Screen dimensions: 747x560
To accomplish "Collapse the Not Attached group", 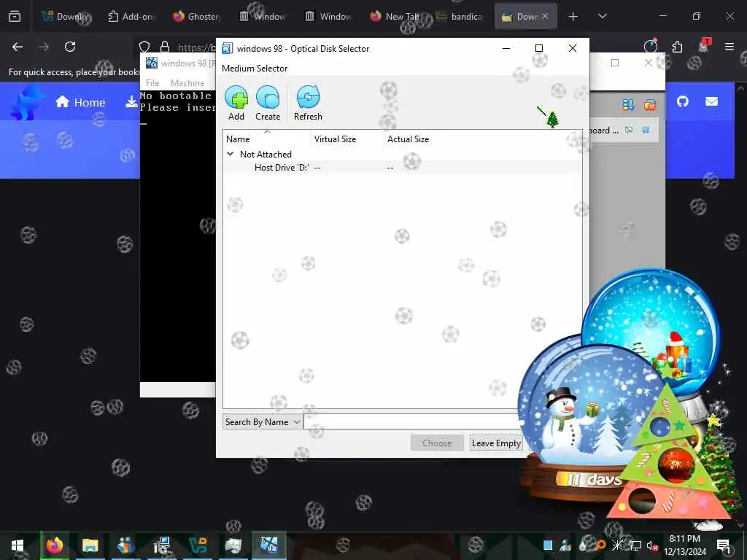I will point(231,154).
